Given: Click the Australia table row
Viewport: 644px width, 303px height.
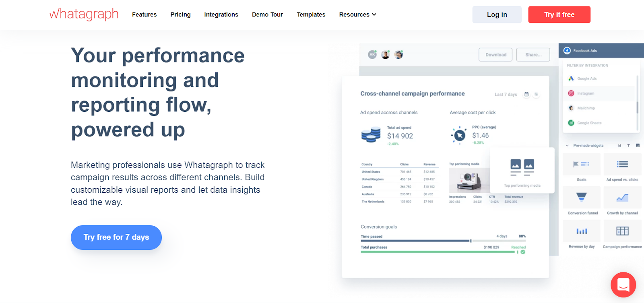Looking at the screenshot, I should (398, 194).
